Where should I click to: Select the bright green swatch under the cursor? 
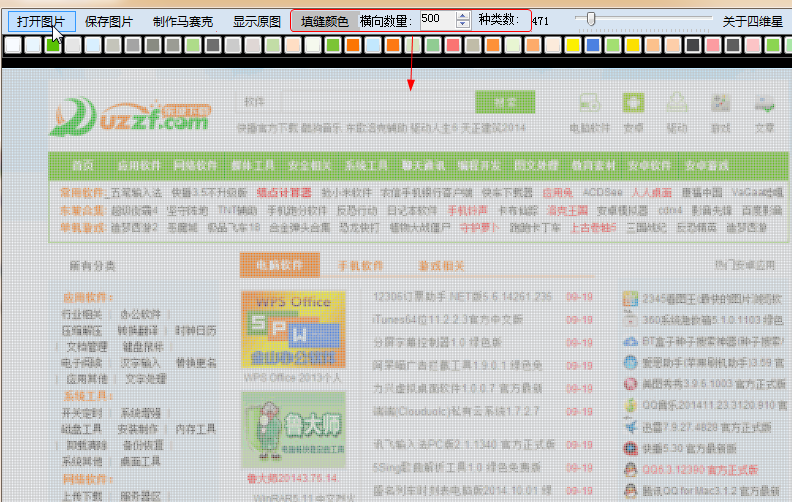click(53, 45)
